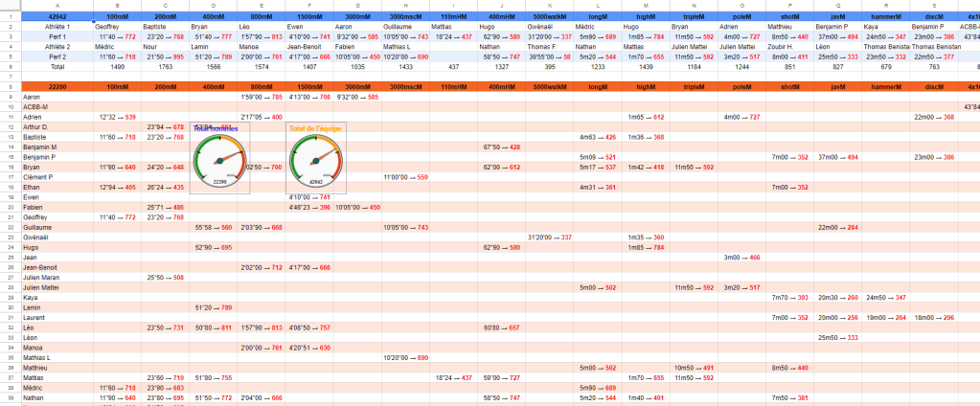Select the 'Clément P.' name cell

pos(38,177)
